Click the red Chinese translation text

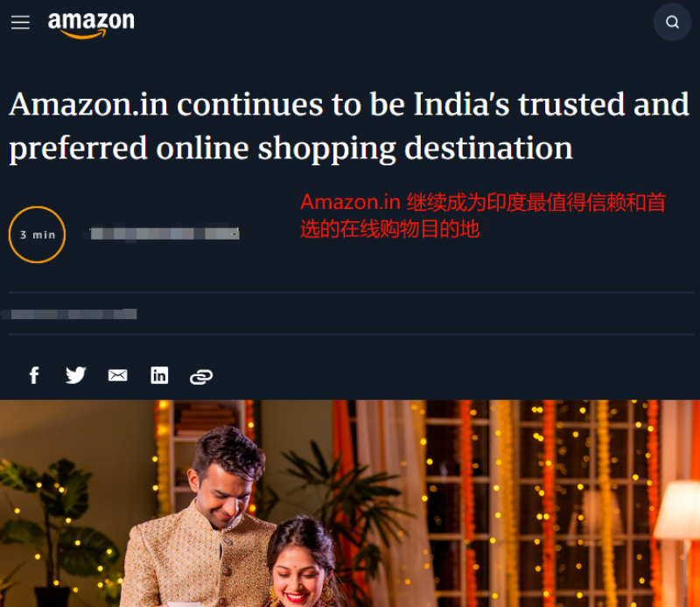483,215
